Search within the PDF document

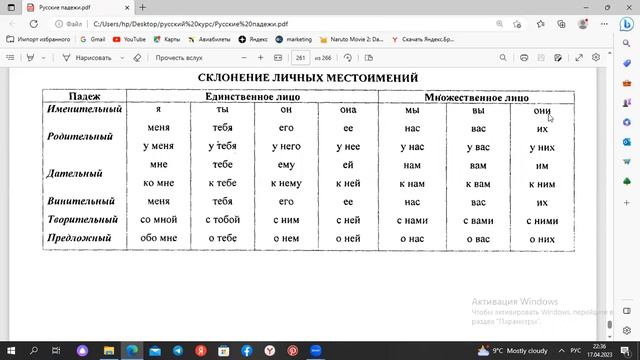503,58
